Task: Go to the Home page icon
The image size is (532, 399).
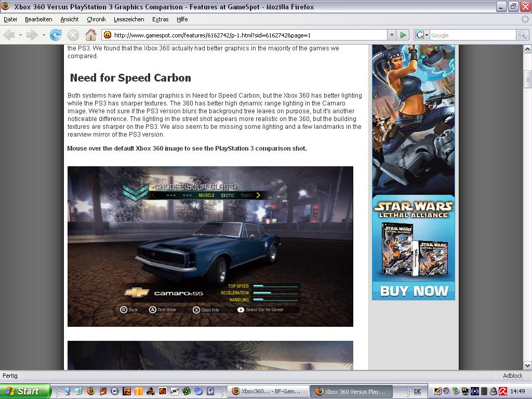Action: 90,35
